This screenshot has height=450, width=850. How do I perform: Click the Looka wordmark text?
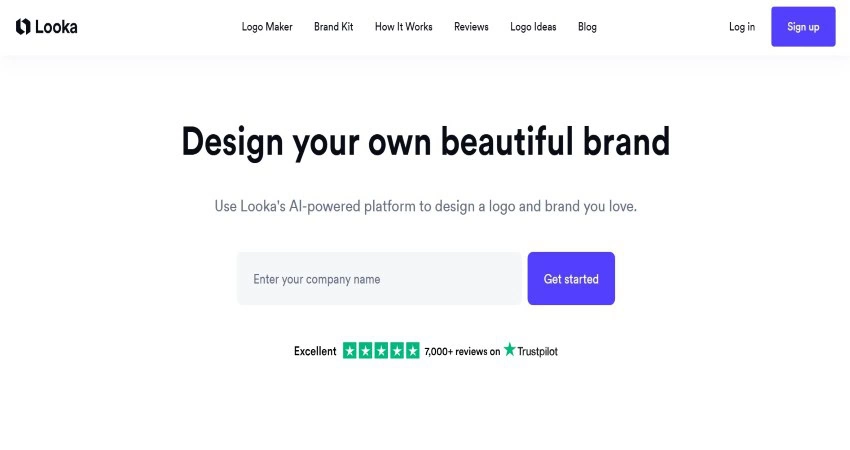click(56, 27)
